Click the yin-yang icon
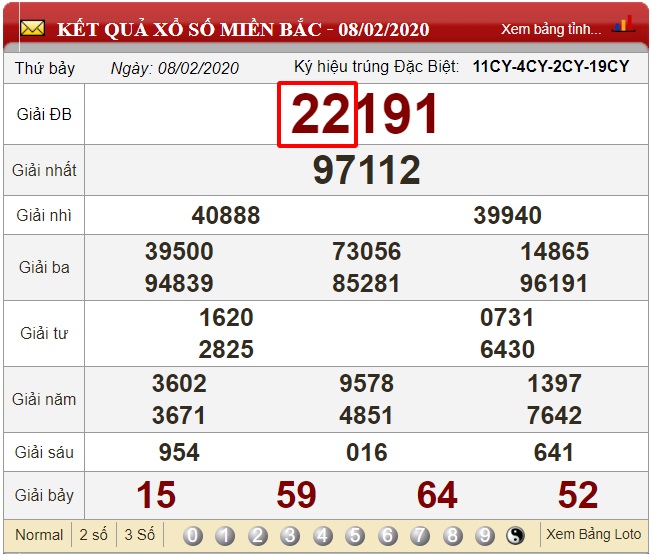 click(x=516, y=535)
